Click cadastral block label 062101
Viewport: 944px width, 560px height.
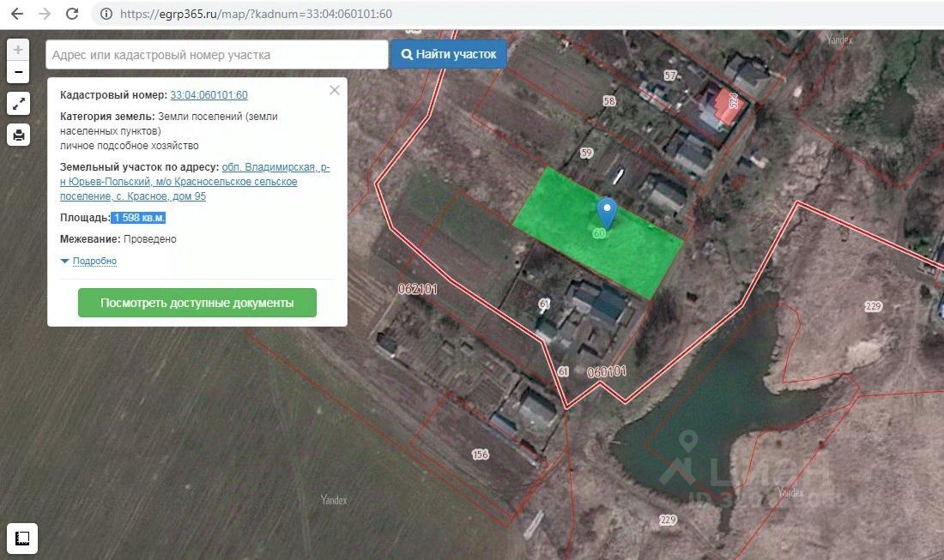tap(417, 289)
